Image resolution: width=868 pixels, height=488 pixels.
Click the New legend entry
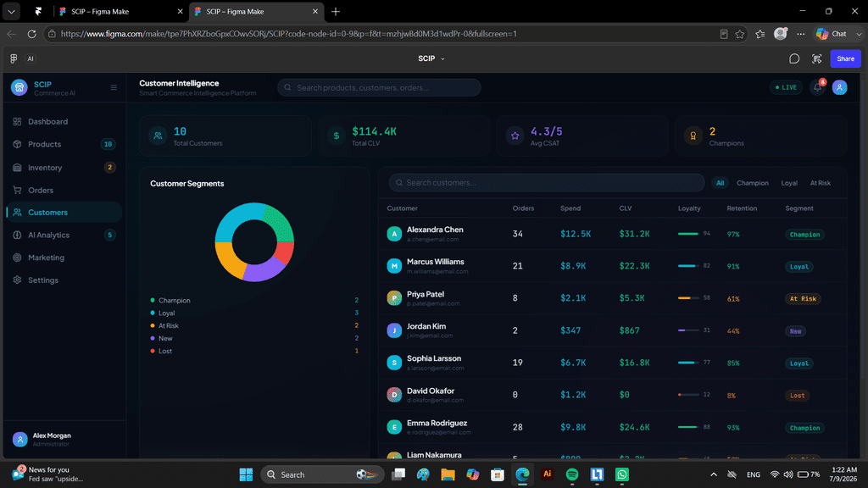[x=254, y=339]
